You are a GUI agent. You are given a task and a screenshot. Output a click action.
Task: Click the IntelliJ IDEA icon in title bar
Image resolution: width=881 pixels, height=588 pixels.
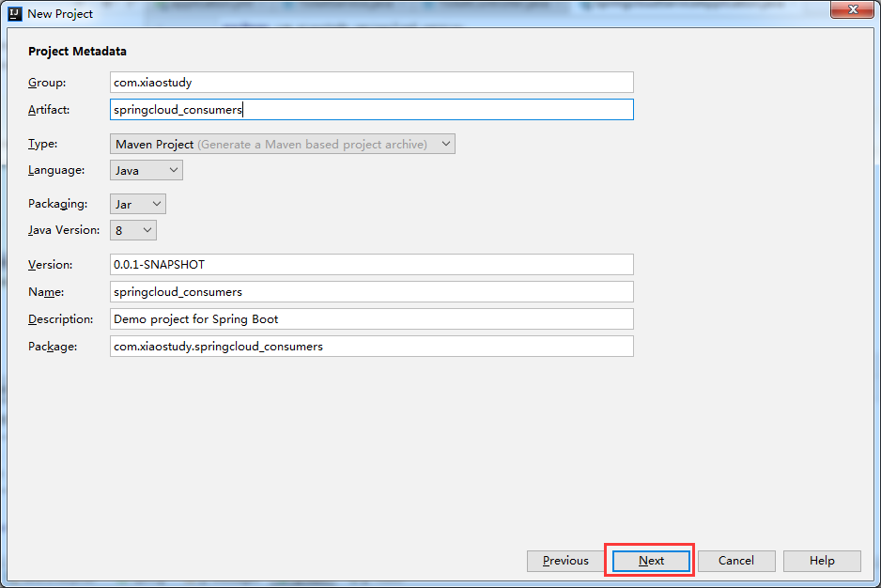point(15,13)
